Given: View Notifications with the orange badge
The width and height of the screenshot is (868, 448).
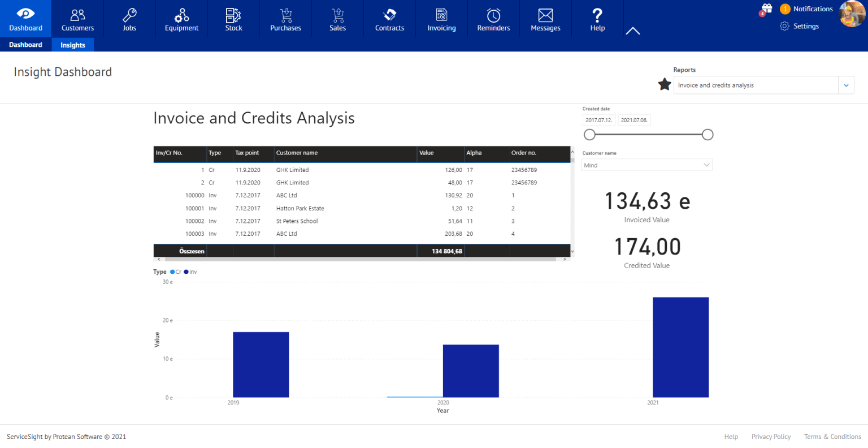Looking at the screenshot, I should click(806, 8).
